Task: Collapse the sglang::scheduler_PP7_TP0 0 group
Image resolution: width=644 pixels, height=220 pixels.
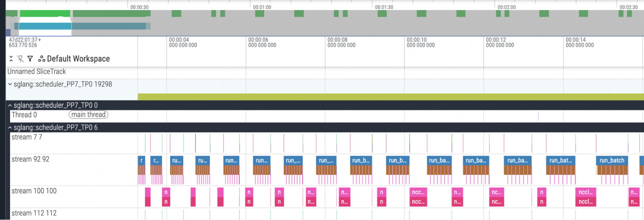Action: pyautogui.click(x=10, y=105)
